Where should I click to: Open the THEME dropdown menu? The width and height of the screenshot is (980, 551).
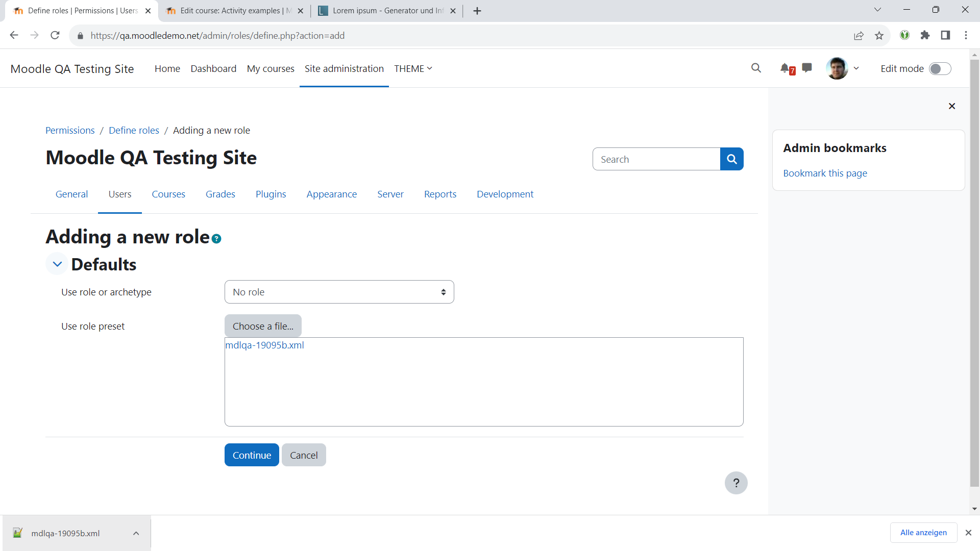(413, 69)
